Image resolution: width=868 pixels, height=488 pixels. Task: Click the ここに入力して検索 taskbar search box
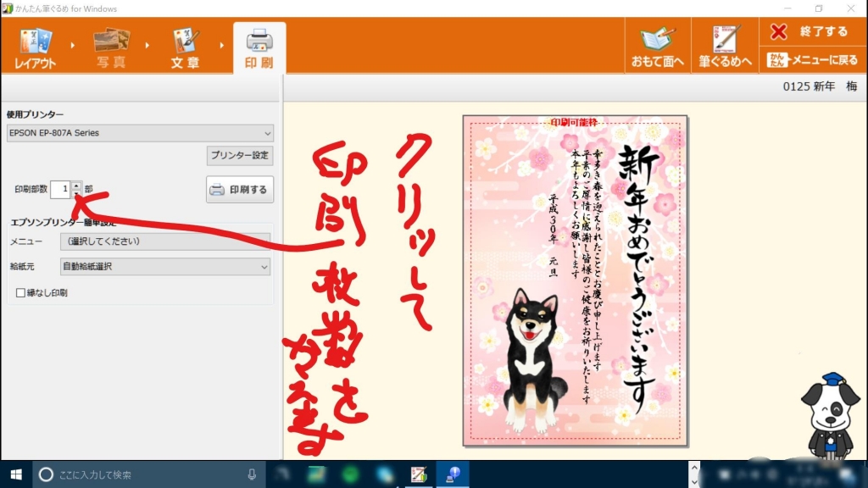click(x=149, y=474)
